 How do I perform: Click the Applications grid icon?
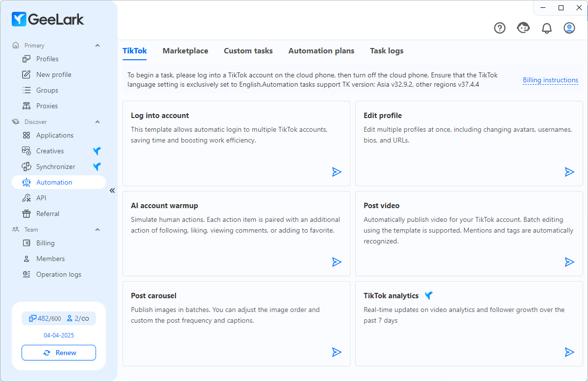(26, 135)
